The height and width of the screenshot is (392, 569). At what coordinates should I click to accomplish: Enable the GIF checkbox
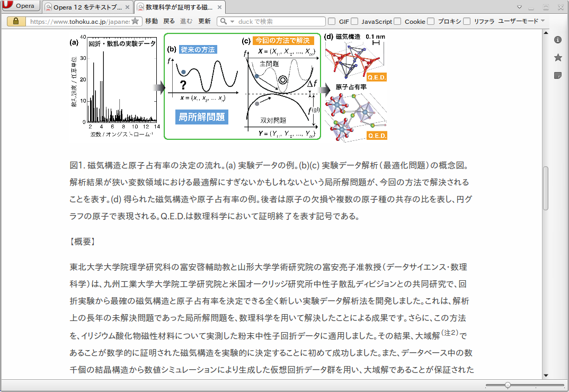[332, 21]
